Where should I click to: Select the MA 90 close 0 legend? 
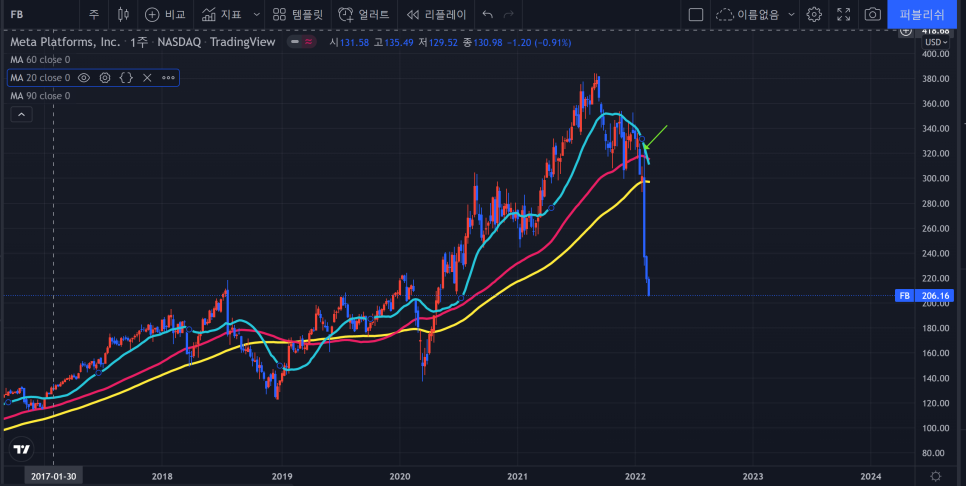click(40, 95)
